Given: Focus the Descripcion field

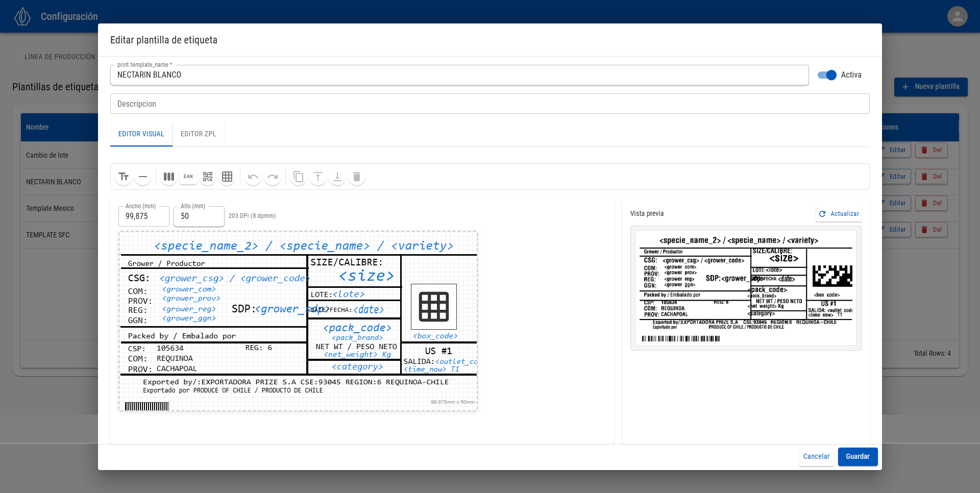Looking at the screenshot, I should (490, 104).
